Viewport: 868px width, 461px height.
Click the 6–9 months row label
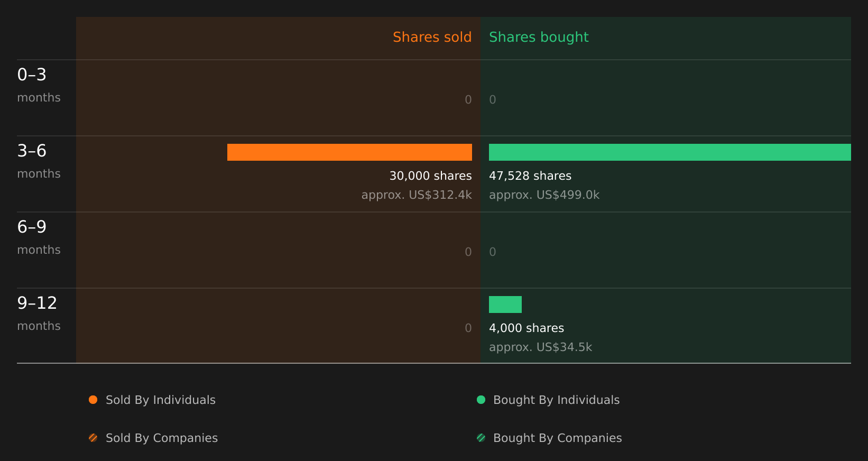39,237
